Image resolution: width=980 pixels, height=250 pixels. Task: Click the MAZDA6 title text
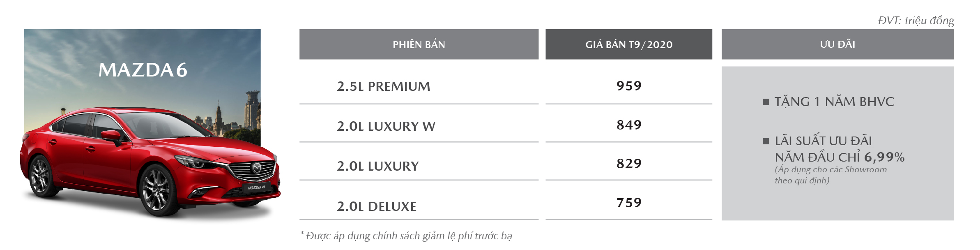pyautogui.click(x=143, y=70)
